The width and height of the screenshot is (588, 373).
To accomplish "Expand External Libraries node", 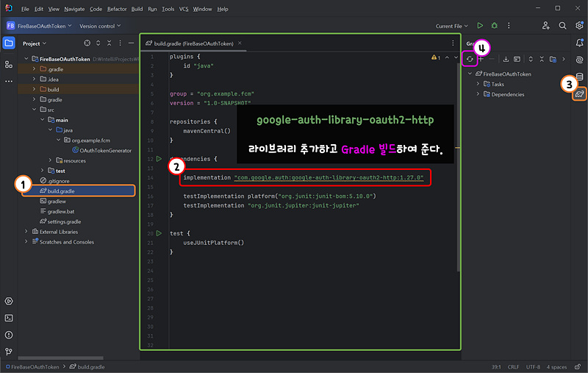I will [x=26, y=232].
